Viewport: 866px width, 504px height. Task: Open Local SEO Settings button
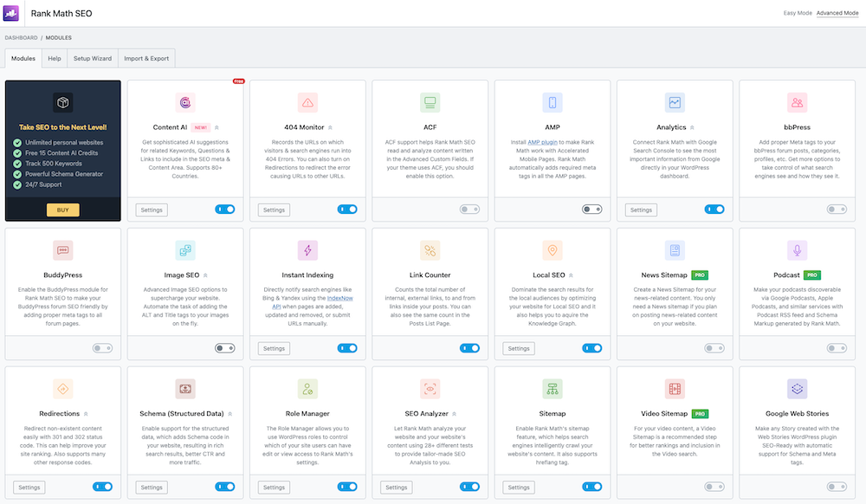click(x=519, y=348)
